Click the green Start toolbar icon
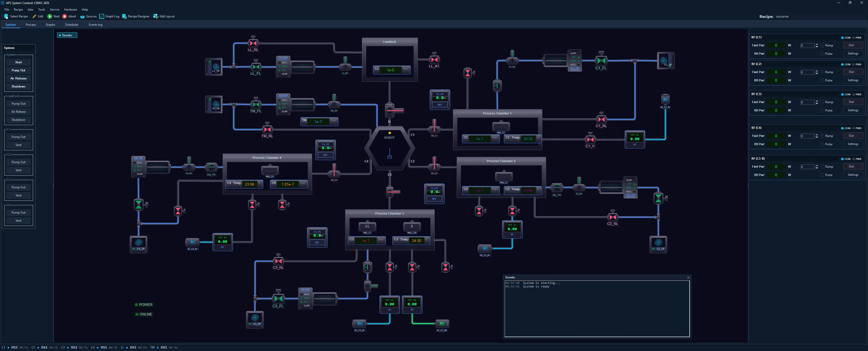Viewport: 868px width, 351px height. [x=49, y=16]
